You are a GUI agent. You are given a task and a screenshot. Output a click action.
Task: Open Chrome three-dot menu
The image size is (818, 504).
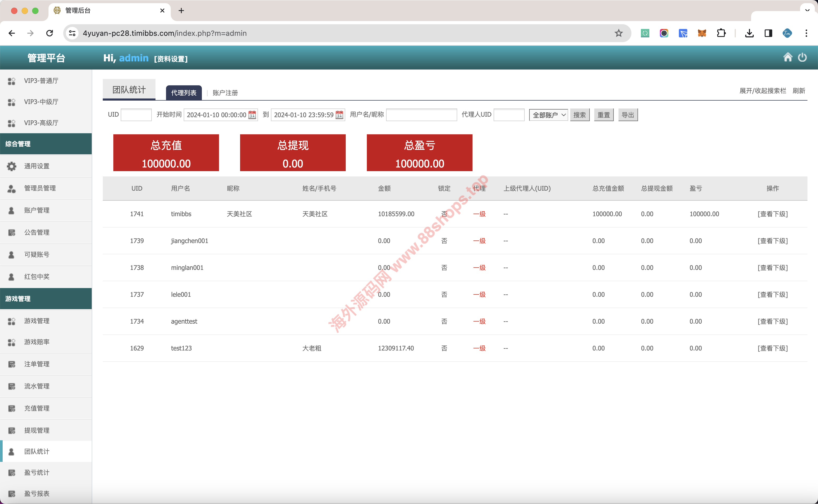click(x=806, y=33)
